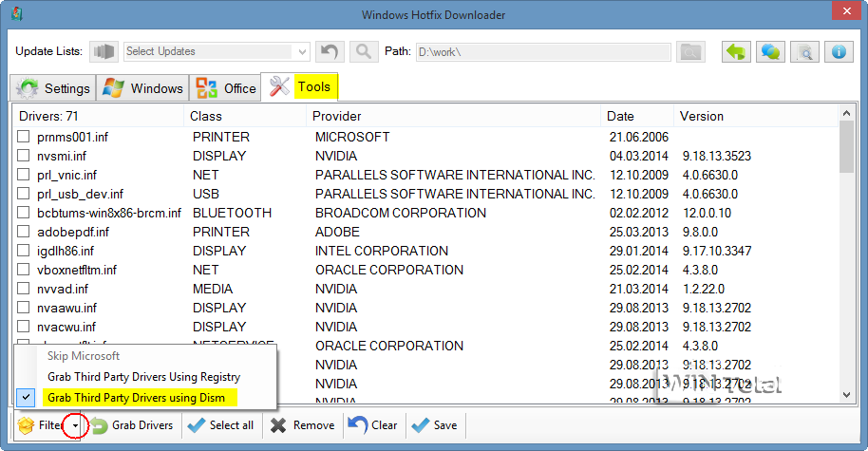The height and width of the screenshot is (451, 868).
Task: Click the Path input field
Action: click(542, 51)
